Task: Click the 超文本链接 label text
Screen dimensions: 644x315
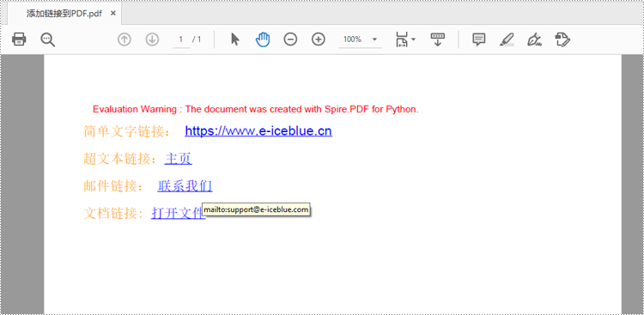Action: (x=120, y=159)
